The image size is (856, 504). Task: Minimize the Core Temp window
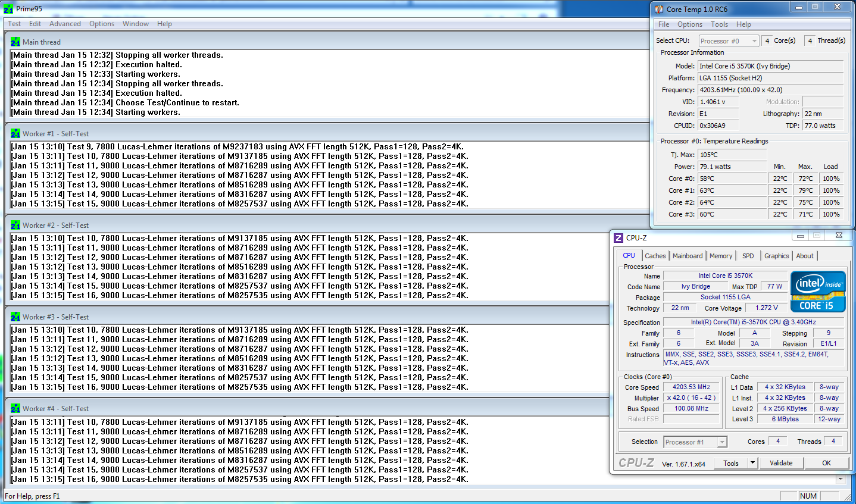[x=799, y=7]
